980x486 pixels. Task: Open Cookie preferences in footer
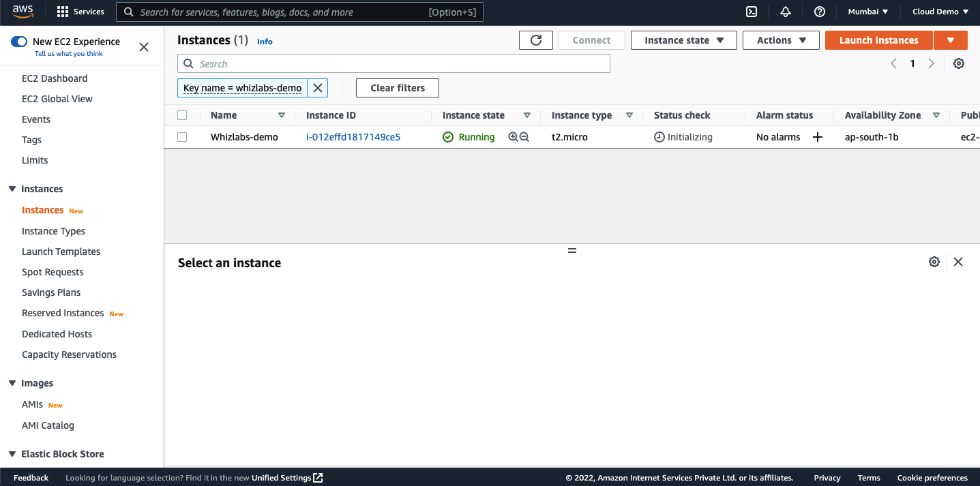pos(932,478)
